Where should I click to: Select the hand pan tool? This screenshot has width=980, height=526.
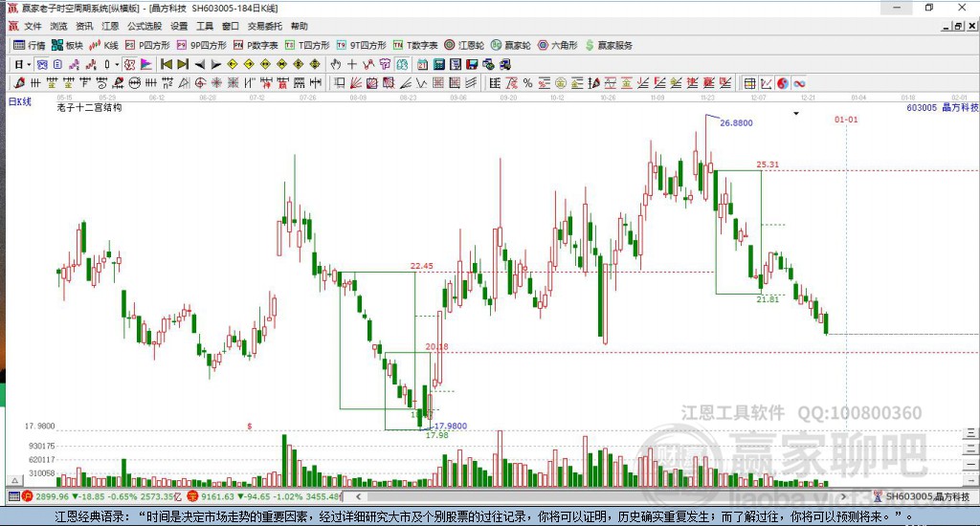(335, 64)
